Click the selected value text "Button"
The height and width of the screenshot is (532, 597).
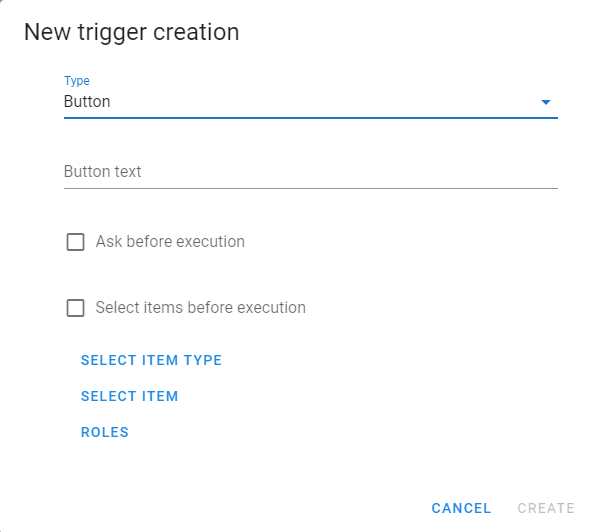(87, 102)
